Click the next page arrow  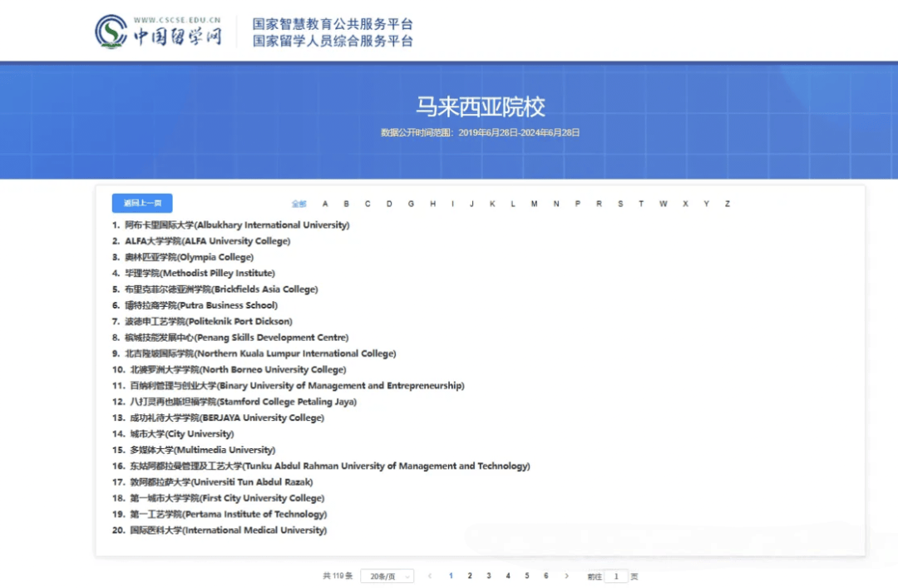click(x=567, y=576)
